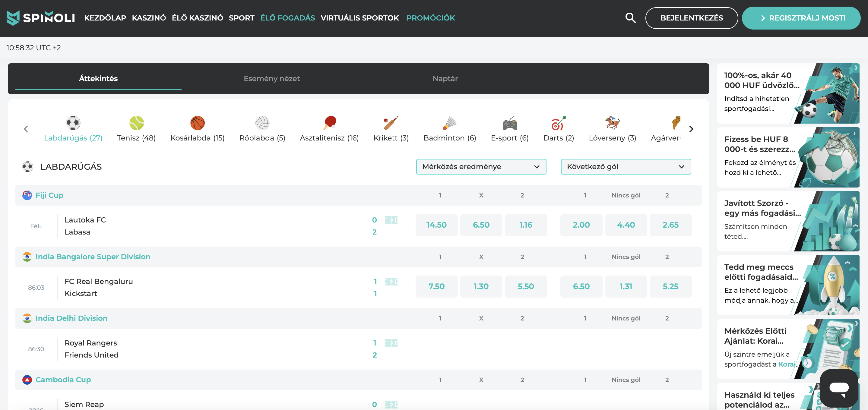The height and width of the screenshot is (410, 868).
Task: Choose the Darts target icon
Action: [558, 123]
